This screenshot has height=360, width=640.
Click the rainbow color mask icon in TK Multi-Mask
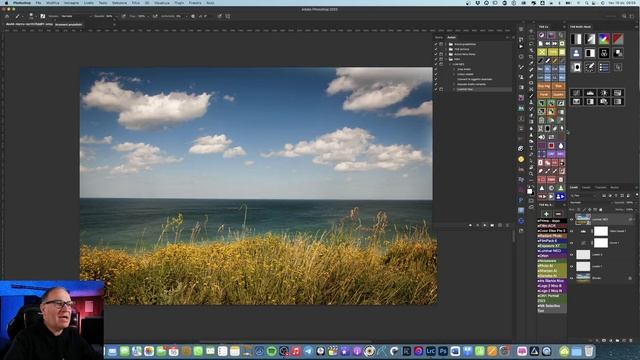point(604,39)
